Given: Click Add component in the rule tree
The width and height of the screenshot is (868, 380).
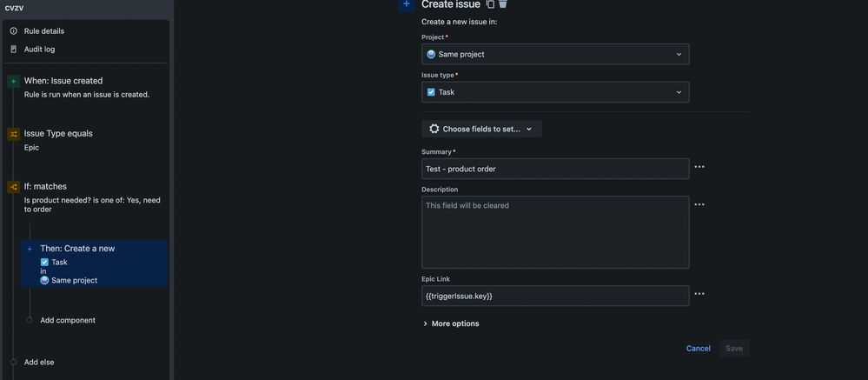Looking at the screenshot, I should pos(68,320).
